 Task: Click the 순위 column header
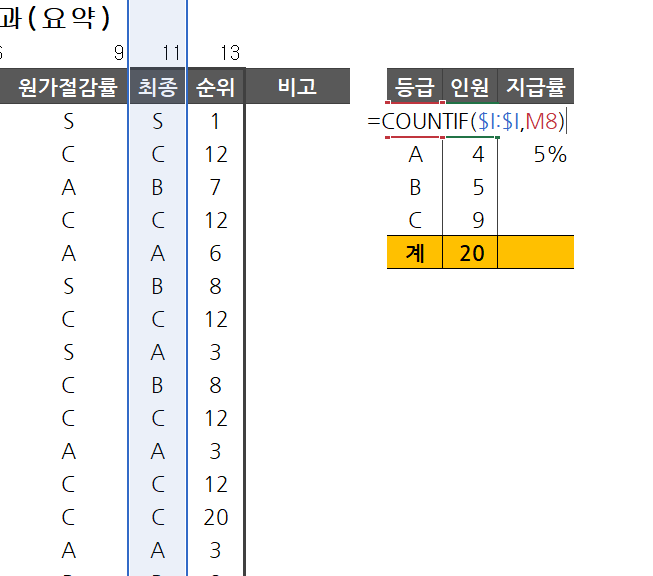215,87
